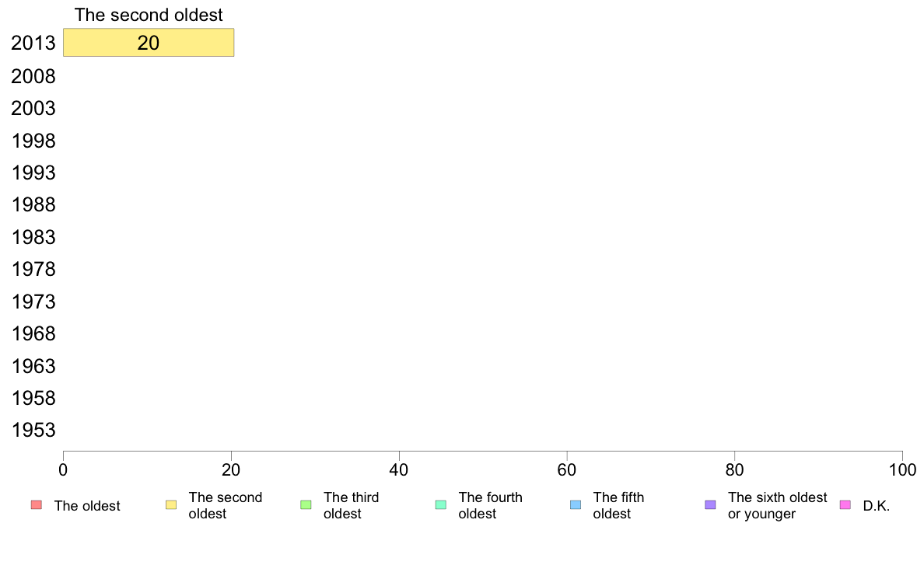This screenshot has height=572, width=924.
Task: Select the yellow 'The second oldest' legend swatch
Action: coord(171,505)
